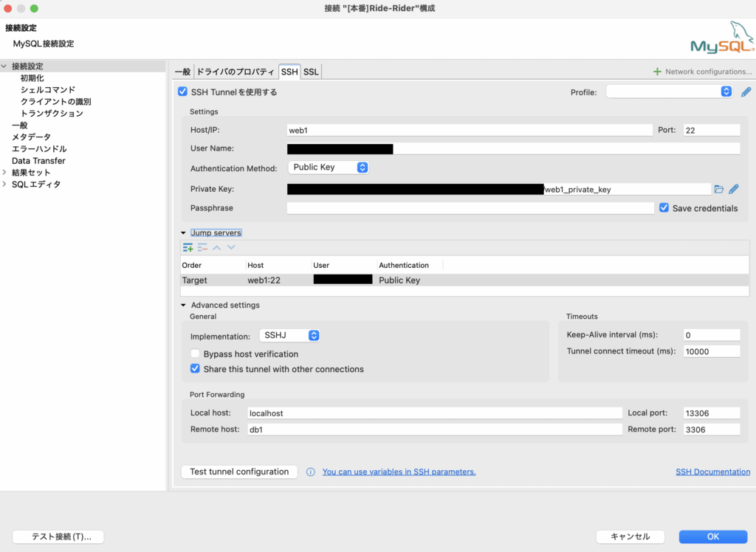Viewport: 756px width, 552px height.
Task: Select メタデータ in the left tree
Action: pos(31,137)
